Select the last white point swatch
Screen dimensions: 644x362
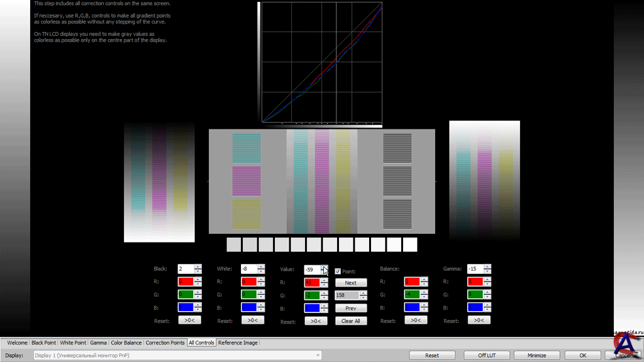click(410, 244)
